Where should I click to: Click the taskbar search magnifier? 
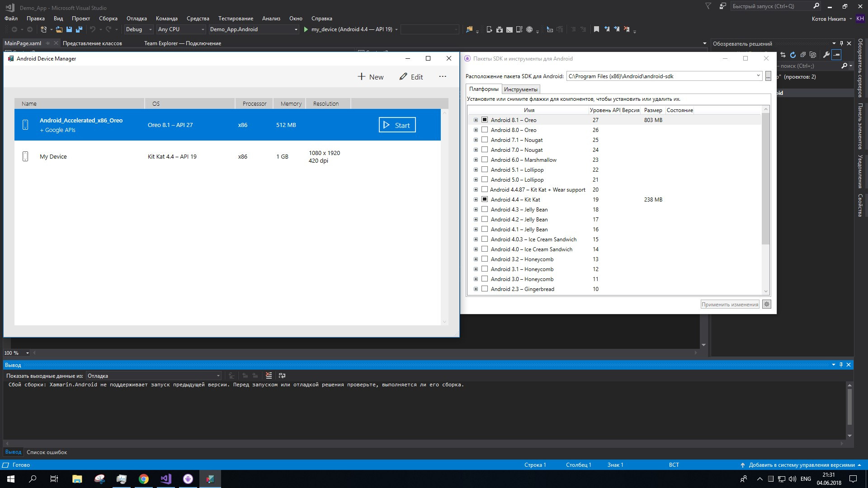pos(33,479)
